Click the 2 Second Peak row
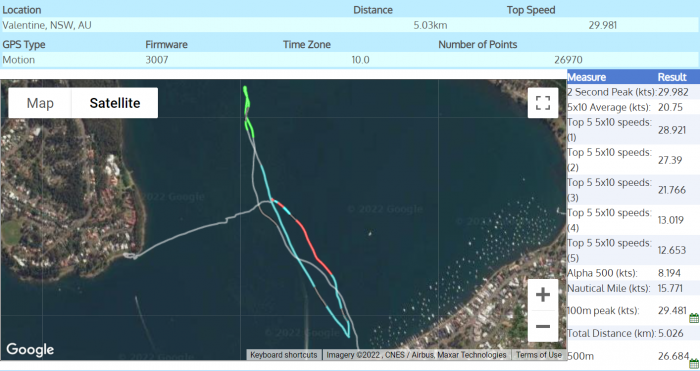 (633, 92)
